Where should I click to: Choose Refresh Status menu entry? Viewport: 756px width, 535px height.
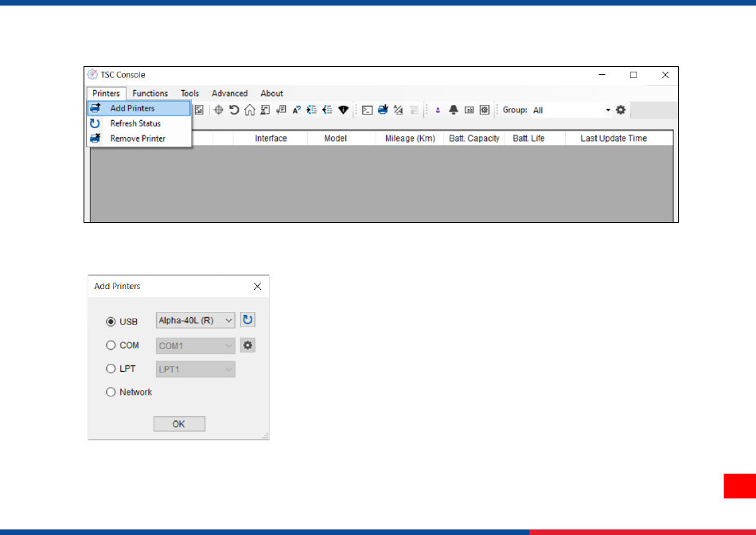tap(139, 123)
